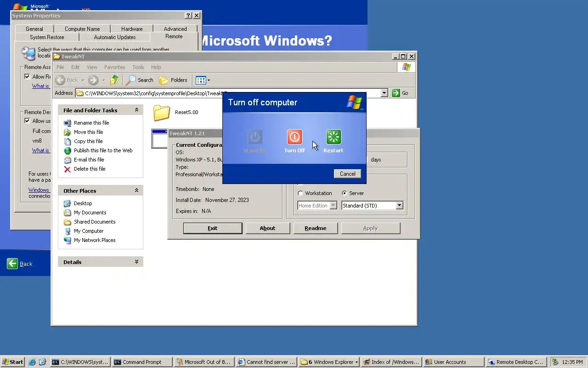Click Publish this file to the Web
This screenshot has height=368, width=588.
103,150
